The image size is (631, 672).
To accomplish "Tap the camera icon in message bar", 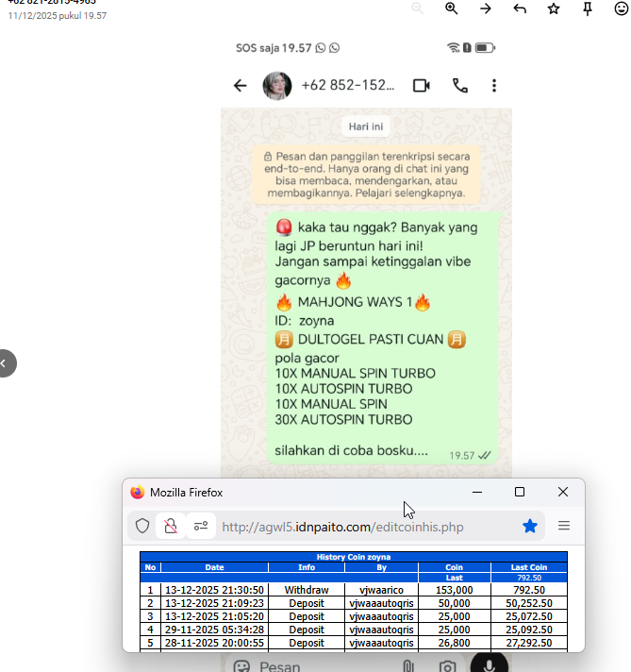I will [x=447, y=666].
